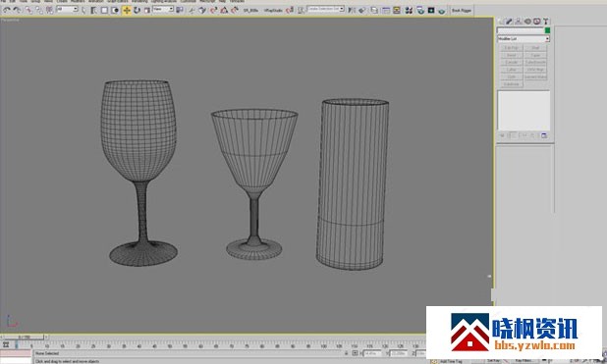Open the Display command panel tab

(536, 22)
